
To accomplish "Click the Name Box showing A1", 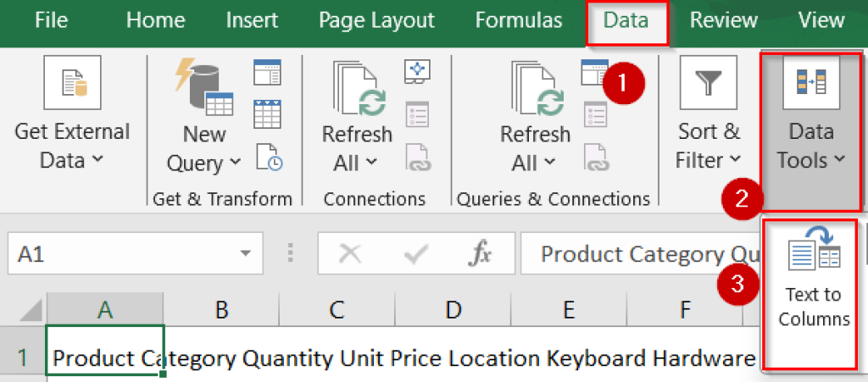I will pos(136,254).
